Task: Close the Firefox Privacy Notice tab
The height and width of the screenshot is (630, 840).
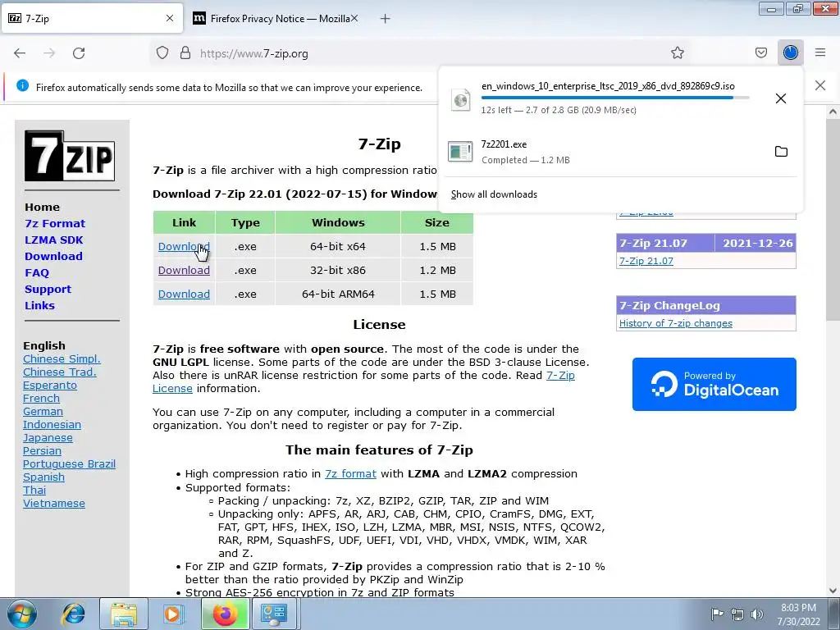Action: (354, 18)
